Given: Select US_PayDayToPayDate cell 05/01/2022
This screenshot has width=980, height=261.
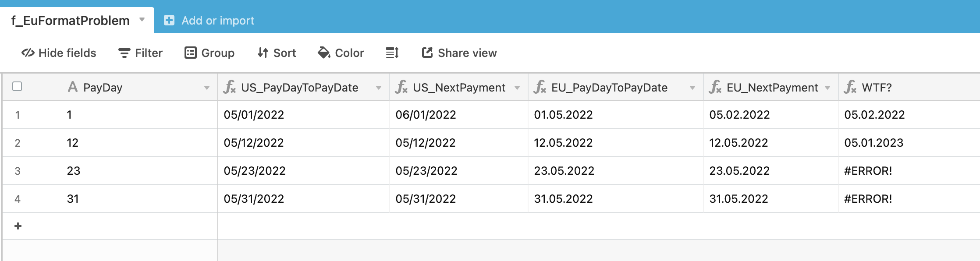Looking at the screenshot, I should click(304, 114).
